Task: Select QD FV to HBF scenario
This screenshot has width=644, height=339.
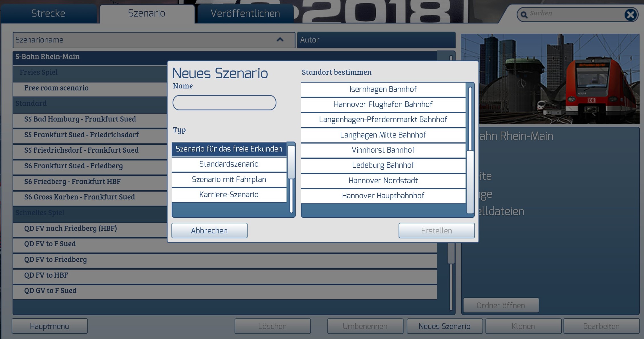Action: [46, 275]
